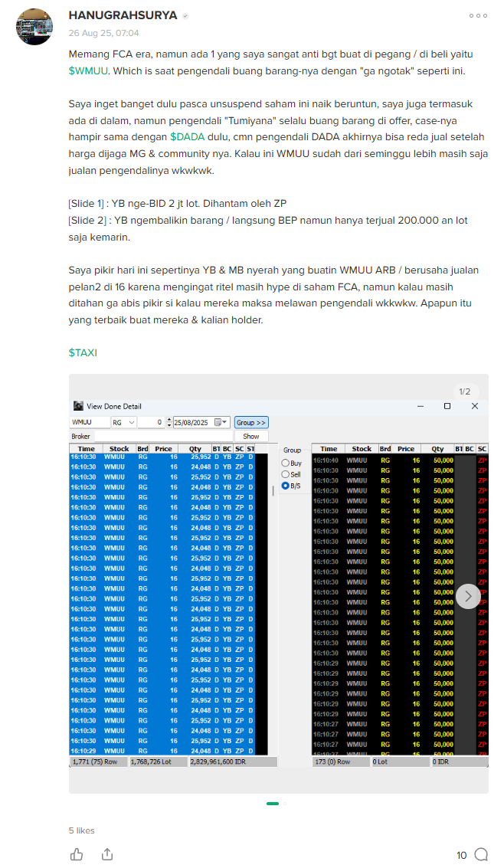The width and height of the screenshot is (504, 868).
Task: Click the Broker filter input field
Action: tap(162, 436)
